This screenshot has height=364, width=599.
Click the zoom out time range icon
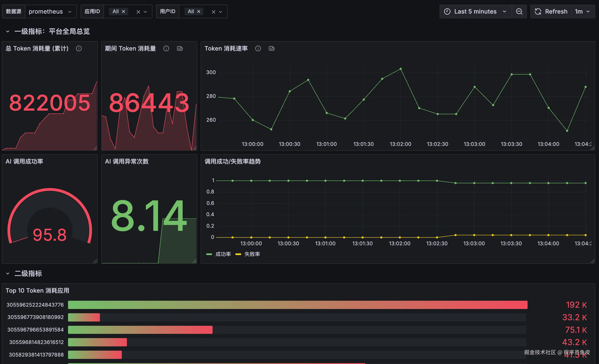(519, 11)
